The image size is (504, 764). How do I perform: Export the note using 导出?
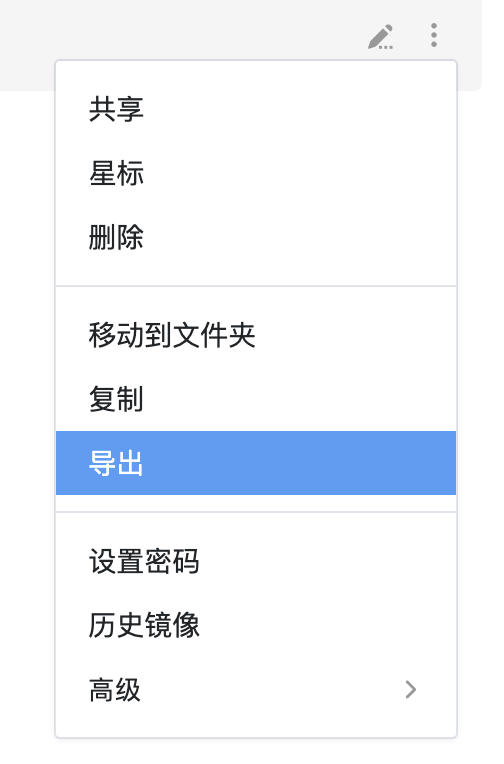point(256,463)
